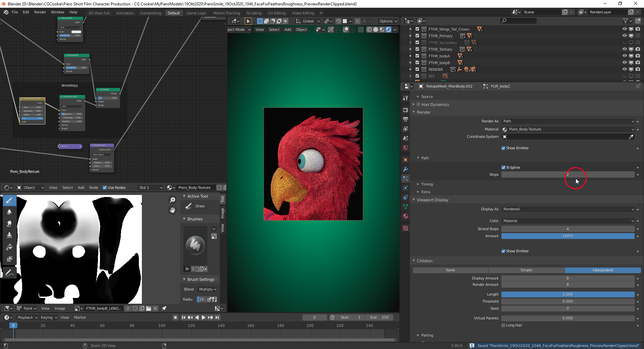Switch to the Scripting workspace tab

tap(254, 13)
